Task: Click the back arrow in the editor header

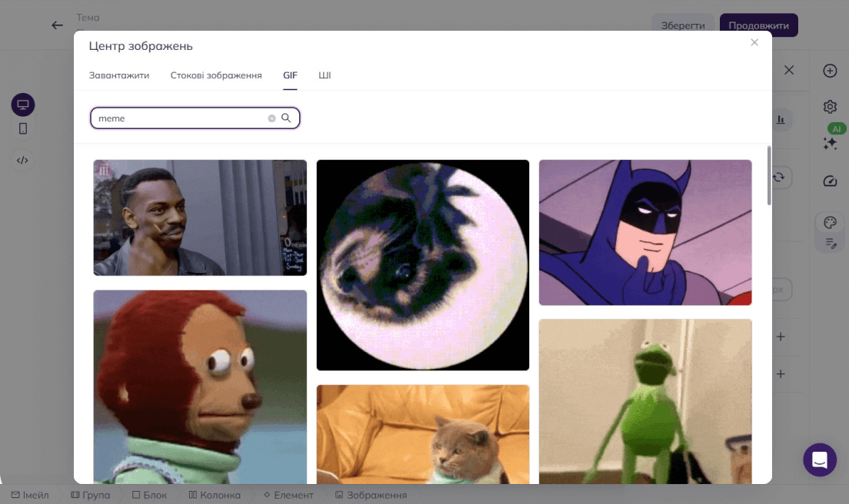Action: click(x=58, y=25)
